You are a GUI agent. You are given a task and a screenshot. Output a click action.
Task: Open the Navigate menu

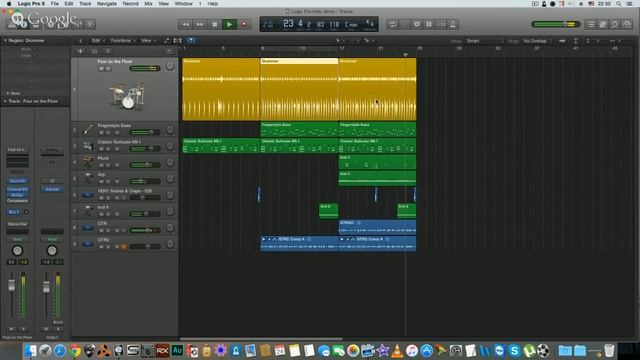click(x=107, y=4)
